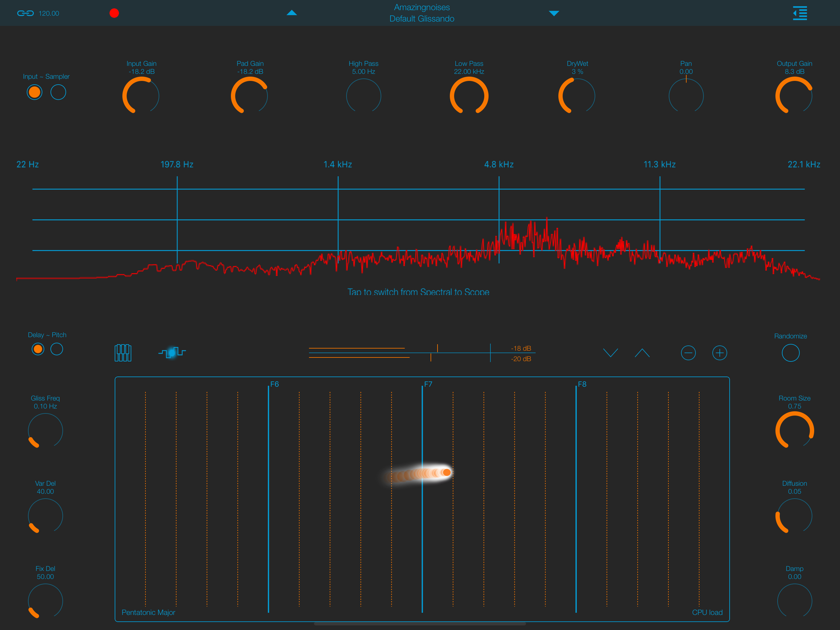
Task: Click the downward chevron octave button
Action: pos(611,353)
